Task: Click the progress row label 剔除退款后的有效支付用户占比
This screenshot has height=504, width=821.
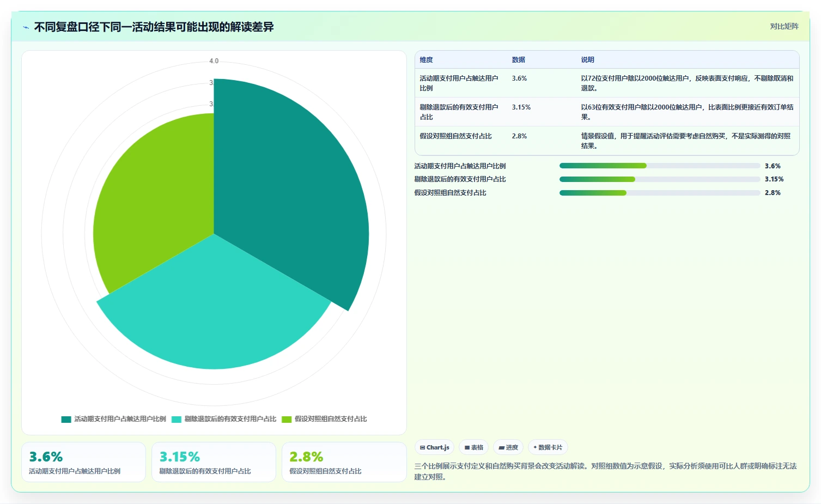Action: pyautogui.click(x=460, y=179)
